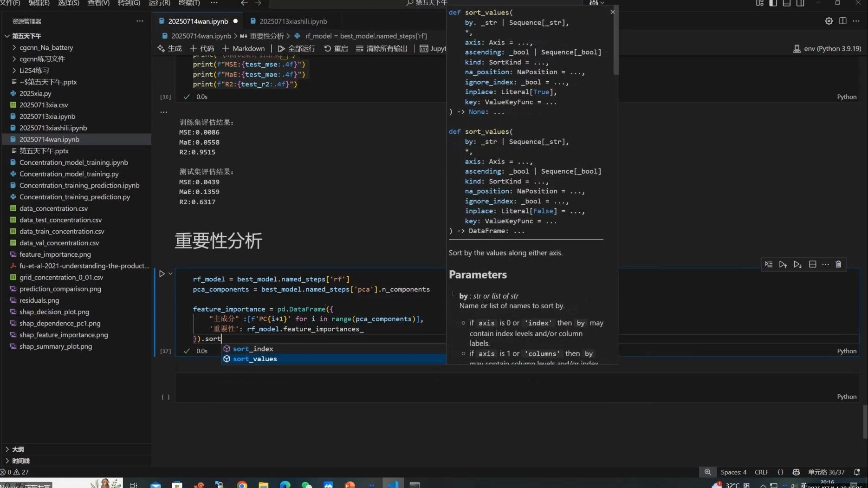868x488 pixels.
Task: Open Concentration_model_training.ipynb file
Action: tap(73, 163)
